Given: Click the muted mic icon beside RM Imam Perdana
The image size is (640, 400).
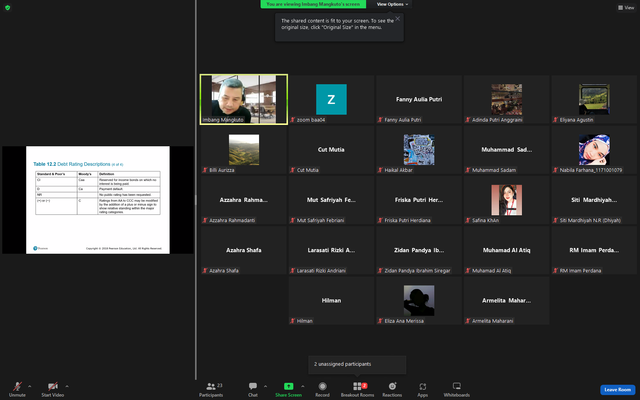Looking at the screenshot, I should 556,271.
